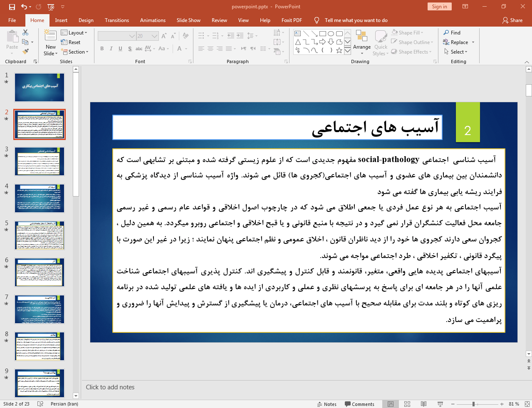Click the Sign in button
The image size is (532, 408).
point(439,7)
